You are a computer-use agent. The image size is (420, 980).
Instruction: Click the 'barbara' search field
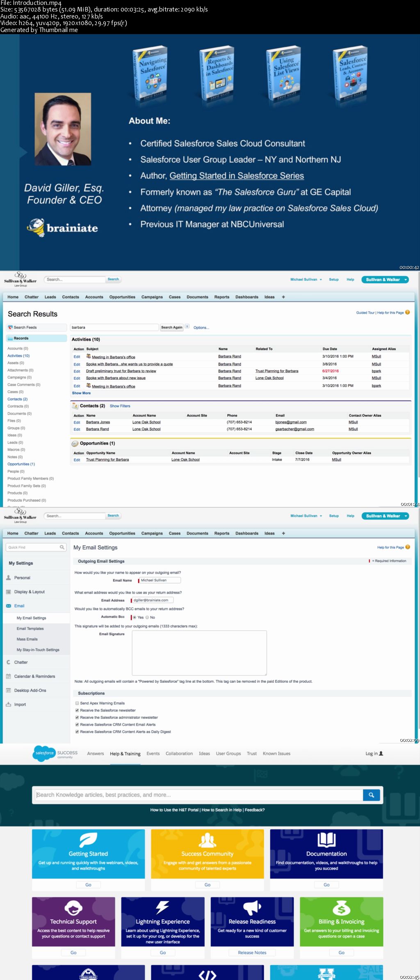pos(114,327)
